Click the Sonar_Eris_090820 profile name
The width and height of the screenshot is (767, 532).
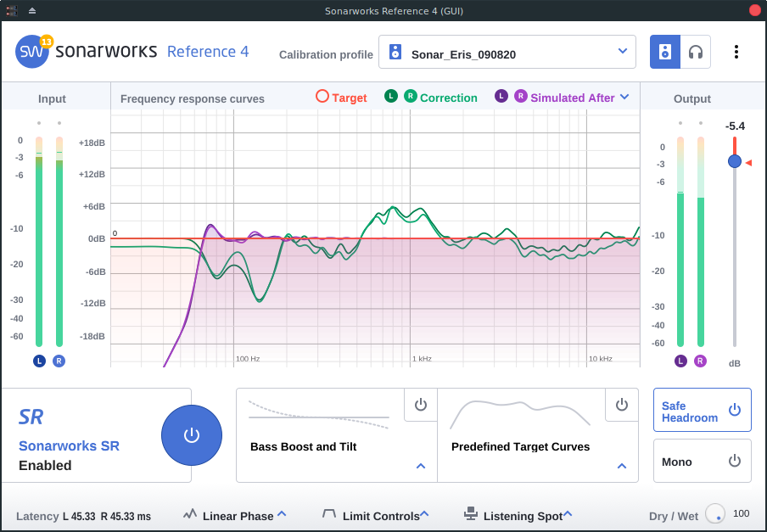pos(464,55)
